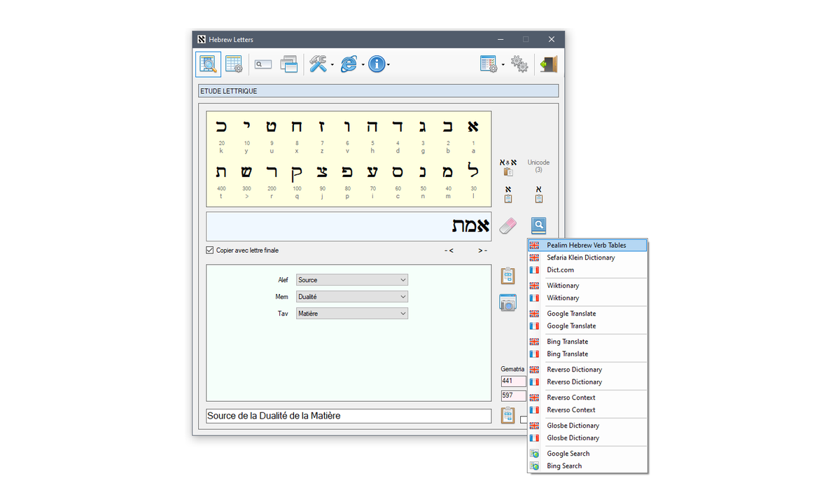Expand the info icon dropdown arrow
This screenshot has width=840, height=504.
[x=388, y=65]
